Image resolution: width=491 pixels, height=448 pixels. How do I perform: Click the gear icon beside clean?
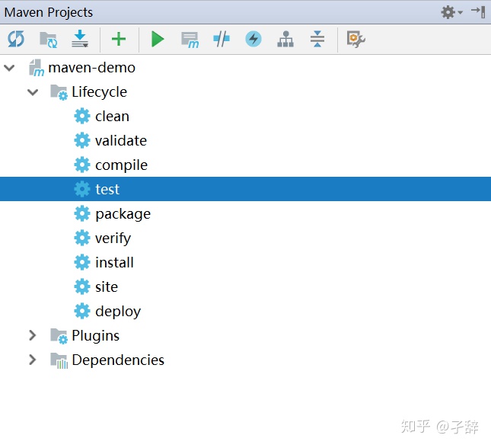pyautogui.click(x=82, y=117)
